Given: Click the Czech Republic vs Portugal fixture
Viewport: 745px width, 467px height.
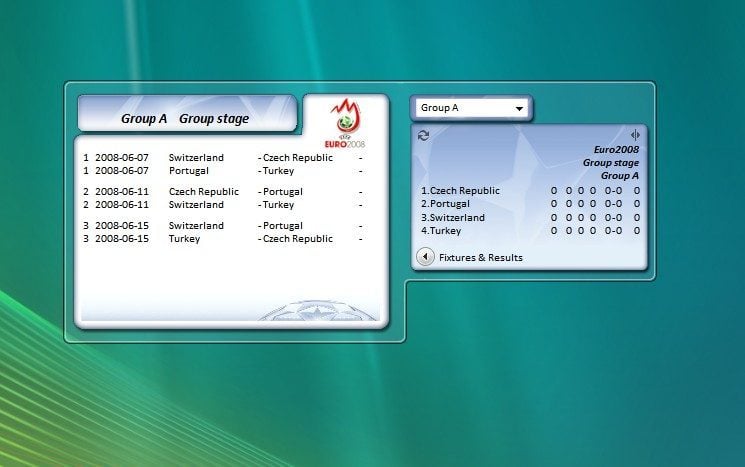Looking at the screenshot, I should tap(222, 192).
